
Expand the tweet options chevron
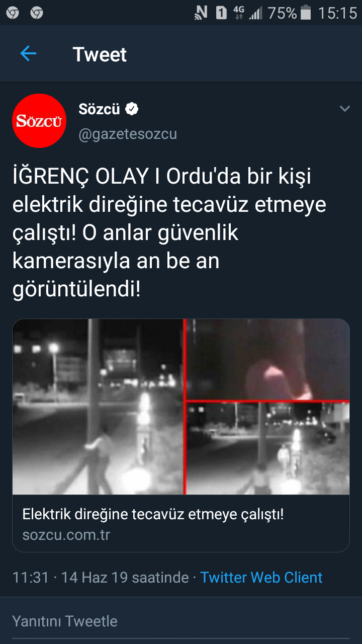(344, 109)
